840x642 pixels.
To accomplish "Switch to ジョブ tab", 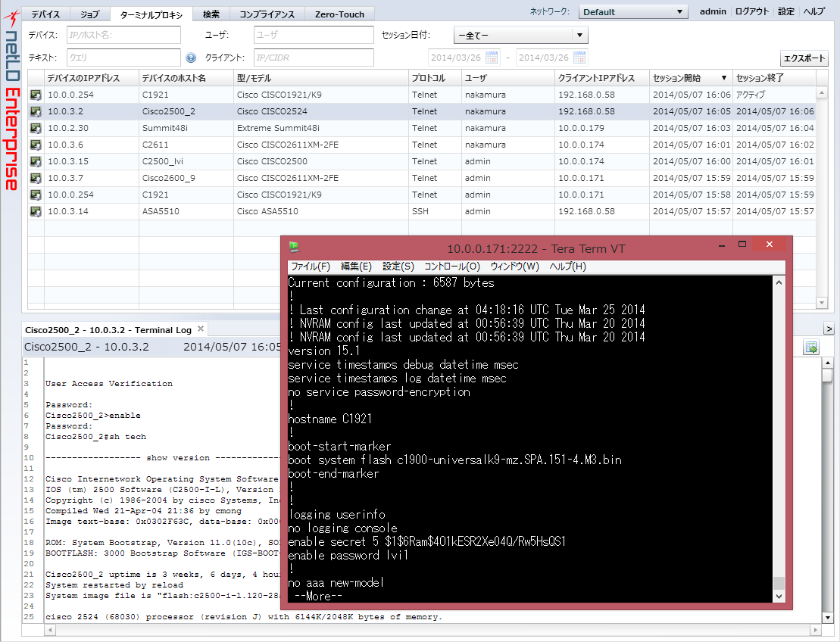I will (x=89, y=14).
